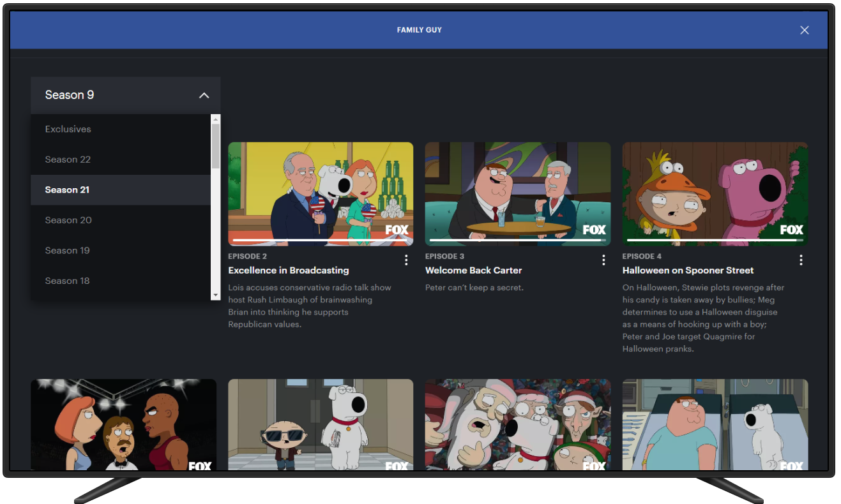Pick Season 20 from the list
The image size is (841, 504).
(x=68, y=220)
